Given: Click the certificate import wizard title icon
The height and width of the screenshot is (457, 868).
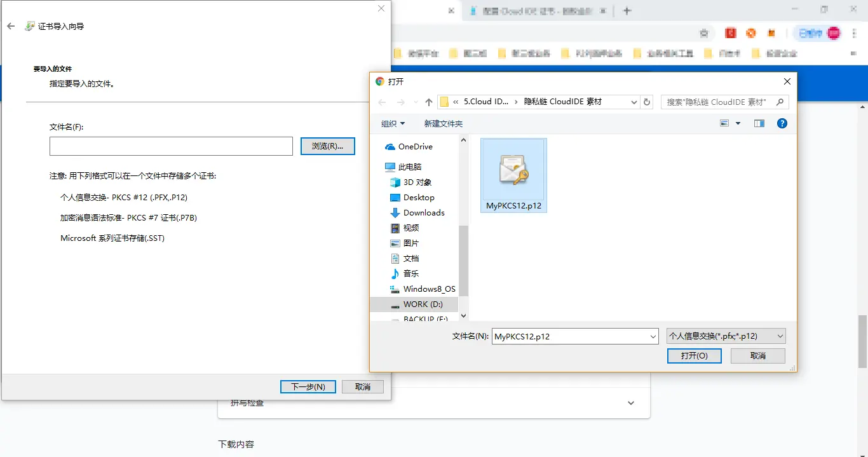Looking at the screenshot, I should [30, 26].
